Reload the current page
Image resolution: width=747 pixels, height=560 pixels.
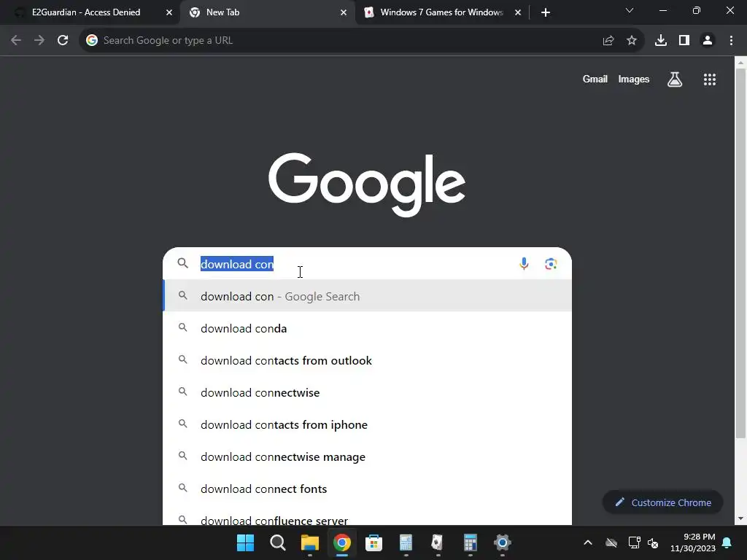(x=63, y=41)
